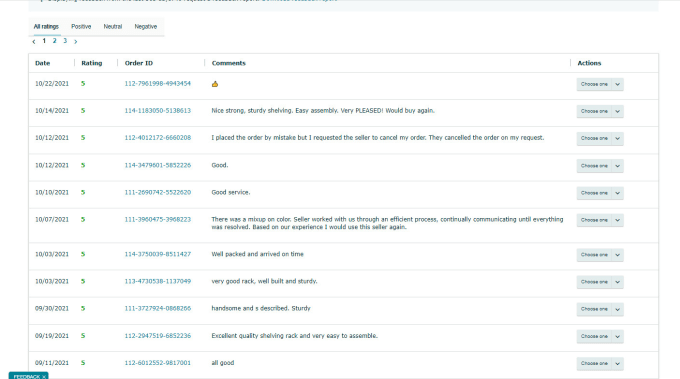The image size is (680, 379).
Task: Go to page 2 of the ratings
Action: 54,41
